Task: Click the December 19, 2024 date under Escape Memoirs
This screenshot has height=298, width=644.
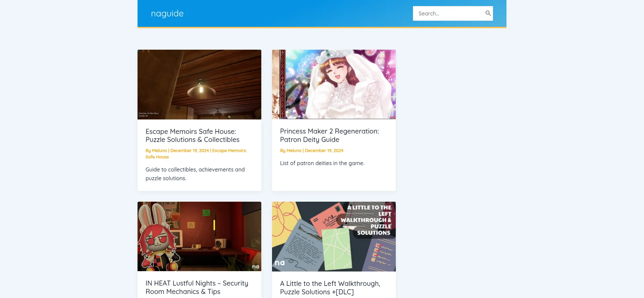Action: click(190, 151)
